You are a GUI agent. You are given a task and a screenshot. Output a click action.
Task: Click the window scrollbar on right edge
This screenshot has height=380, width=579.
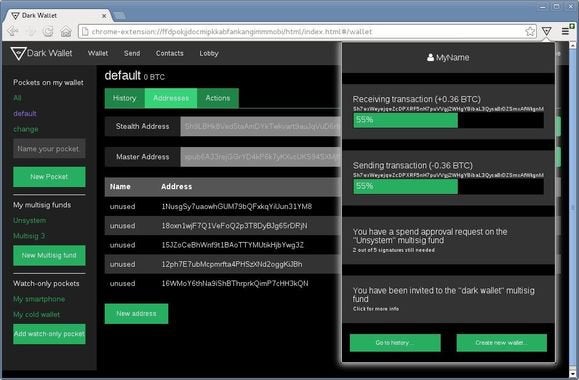tap(573, 207)
